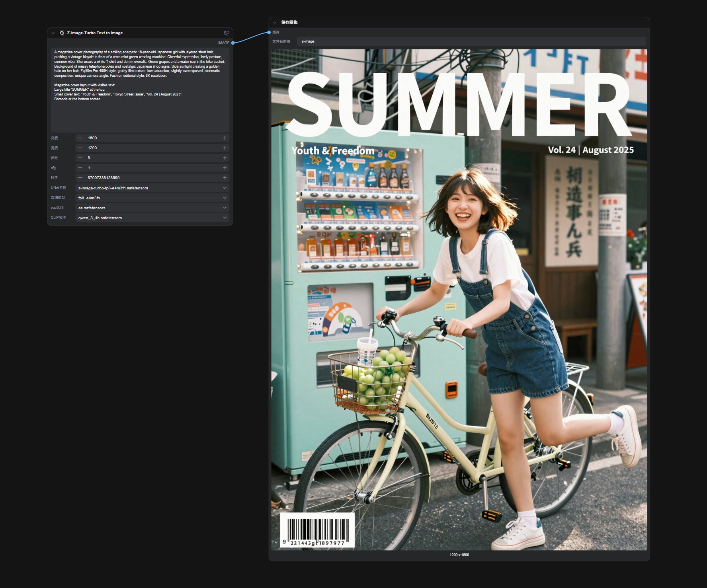
Task: Increase the 宽度 value of 1200
Action: click(225, 148)
